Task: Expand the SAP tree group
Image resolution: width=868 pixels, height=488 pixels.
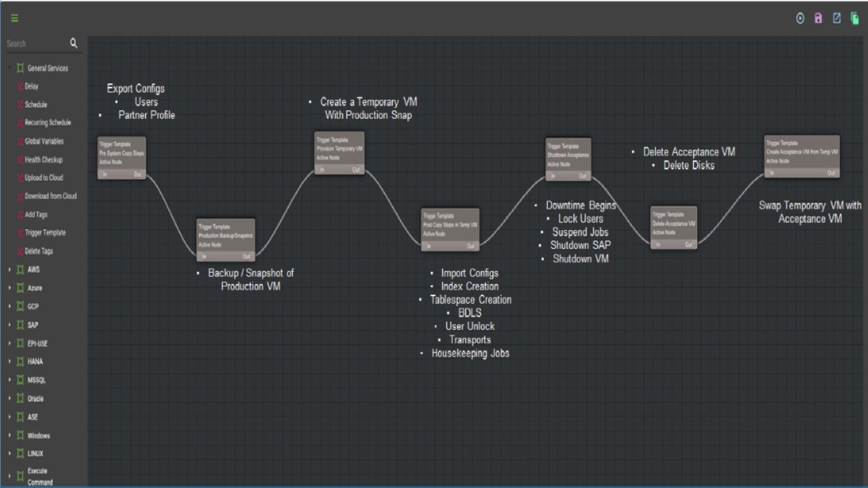Action: coord(9,325)
